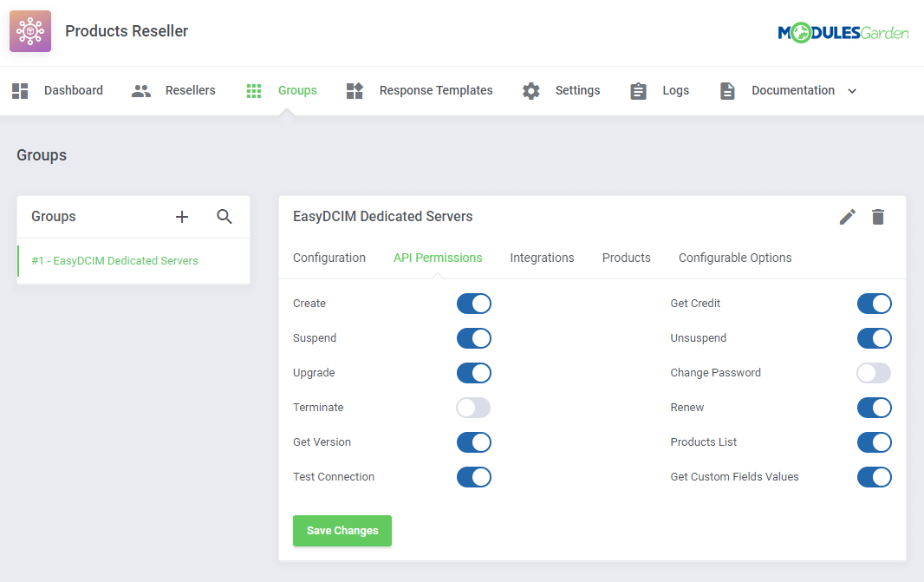Toggle off the Test Connection permission
Image resolution: width=924 pixels, height=582 pixels.
(473, 477)
